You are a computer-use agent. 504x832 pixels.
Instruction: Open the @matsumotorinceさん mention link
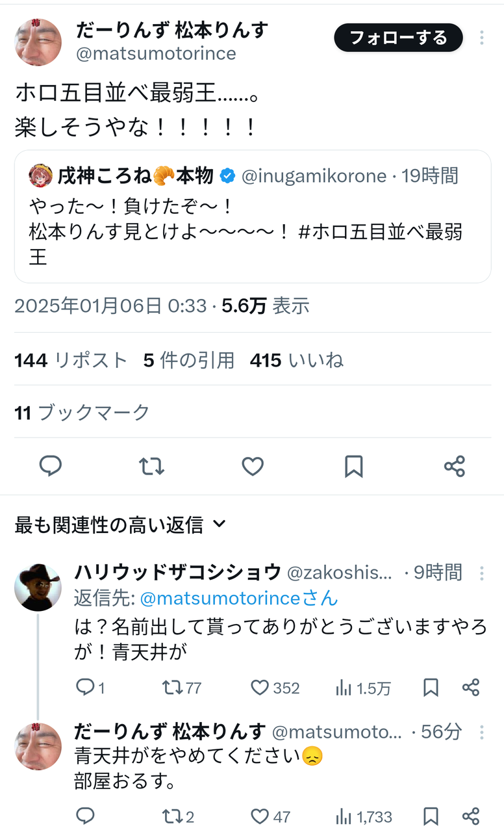click(239, 597)
